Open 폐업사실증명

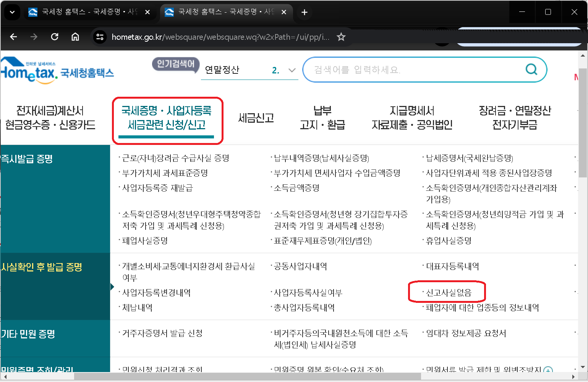pos(145,241)
